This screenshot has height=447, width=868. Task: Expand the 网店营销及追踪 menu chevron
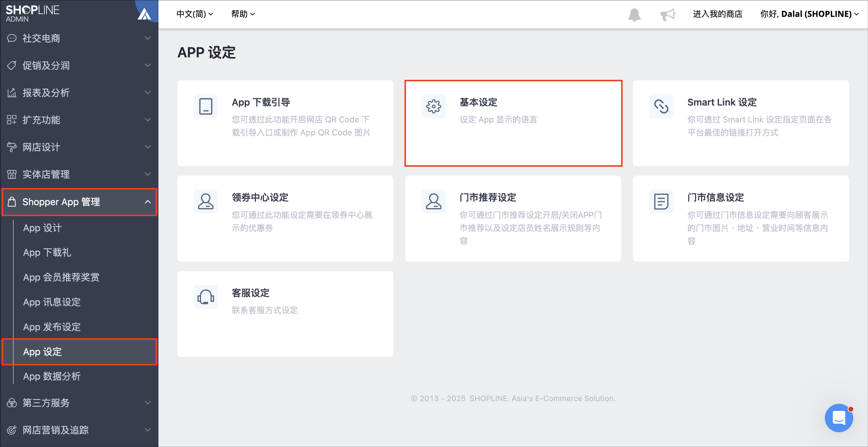pos(148,430)
